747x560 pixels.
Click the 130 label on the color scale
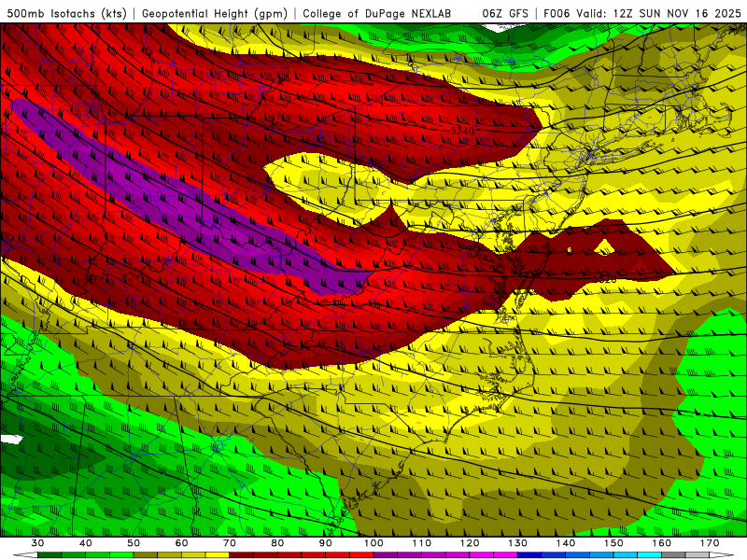[518, 543]
